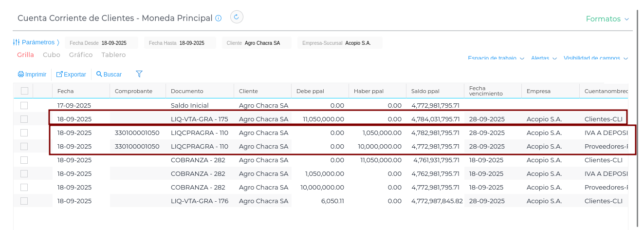644x230 pixels.
Task: Click the Buscar magnifier icon
Action: 99,75
